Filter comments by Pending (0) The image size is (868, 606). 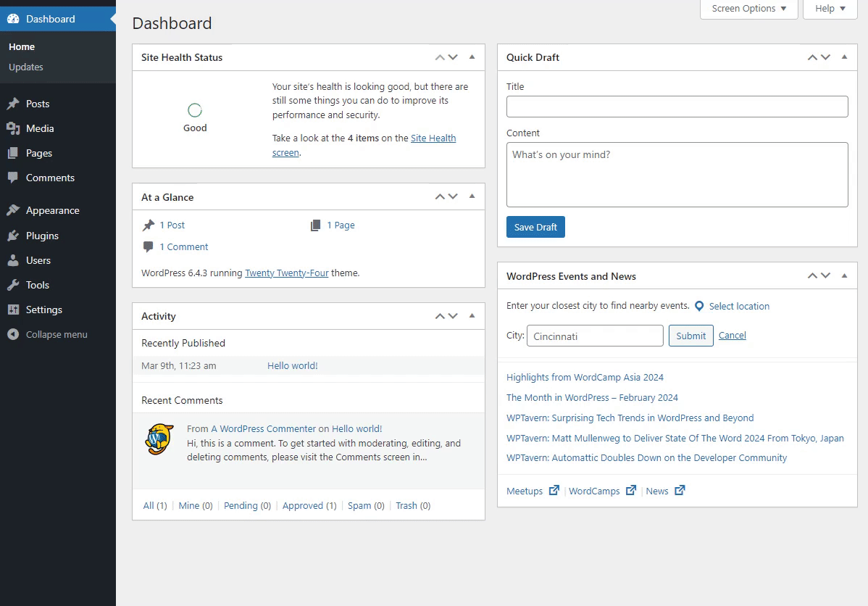click(x=248, y=506)
